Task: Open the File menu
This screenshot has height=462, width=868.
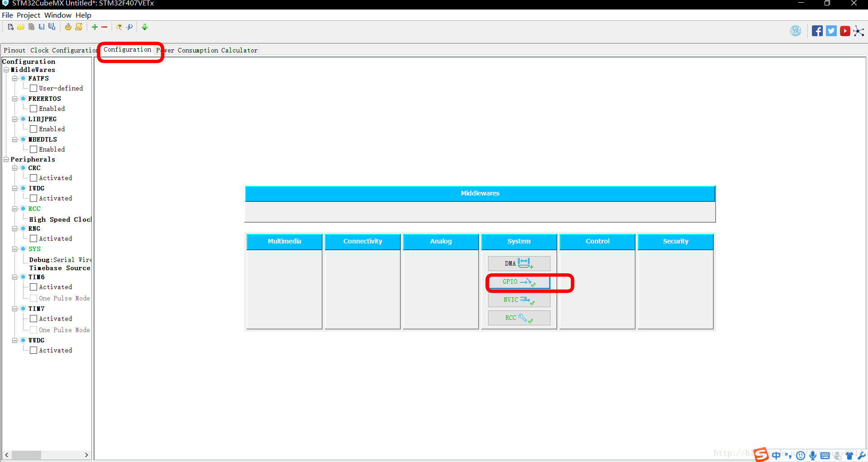Action: point(7,15)
